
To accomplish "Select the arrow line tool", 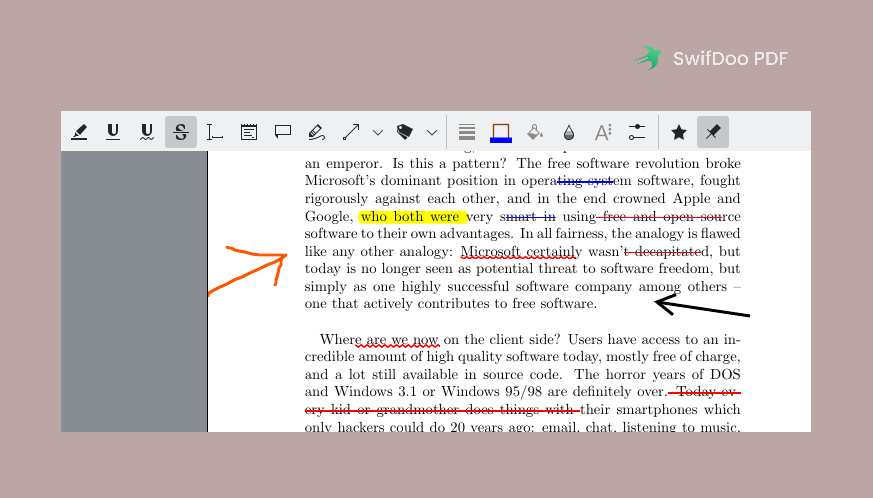I will [351, 132].
